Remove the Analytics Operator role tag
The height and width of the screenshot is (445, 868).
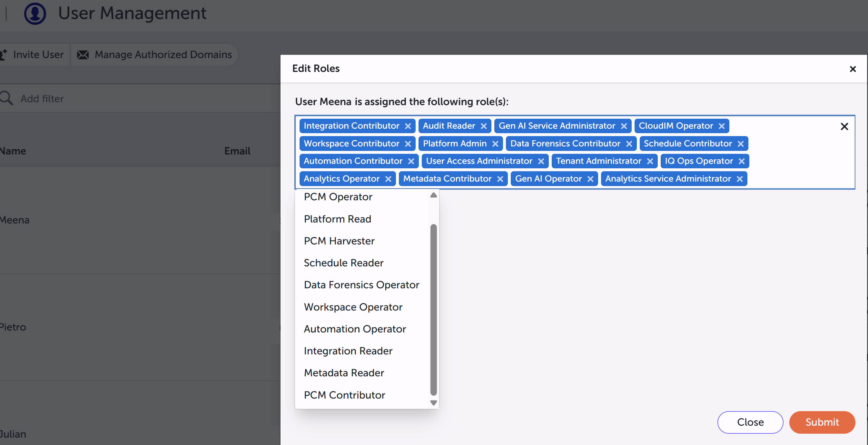[x=388, y=179]
